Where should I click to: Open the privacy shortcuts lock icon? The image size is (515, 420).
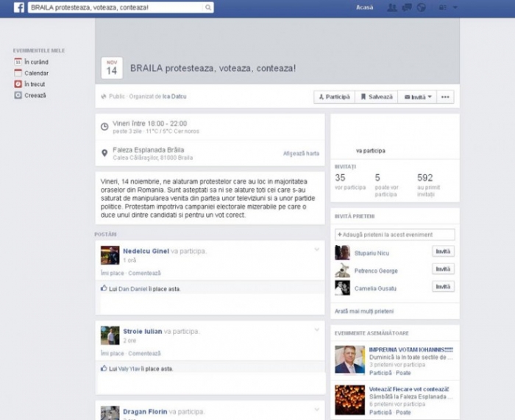coord(441,7)
